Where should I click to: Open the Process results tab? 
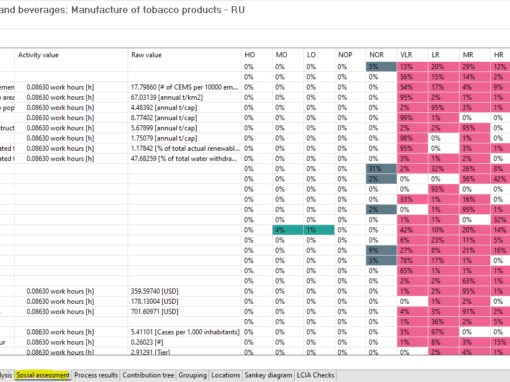pyautogui.click(x=96, y=375)
